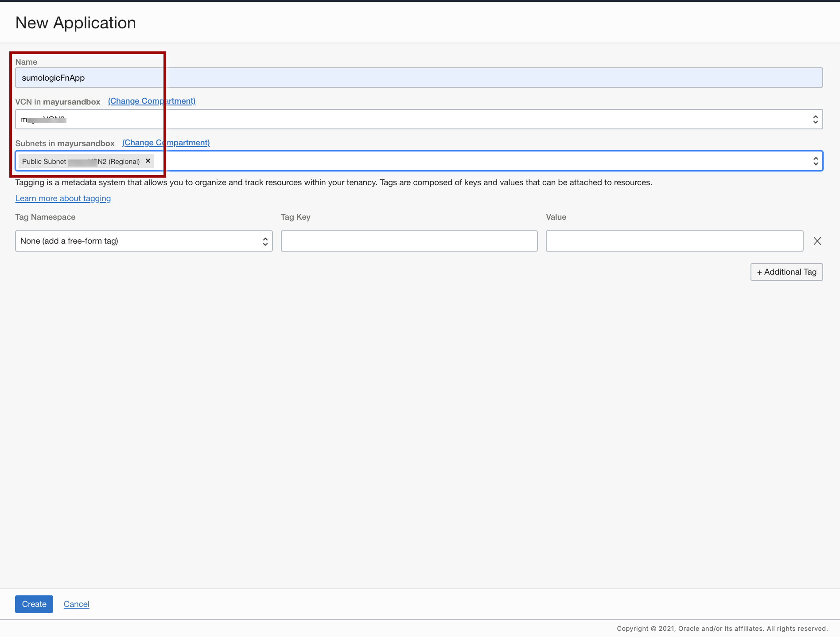
Task: Click Change Compartment link for VCN
Action: (152, 101)
